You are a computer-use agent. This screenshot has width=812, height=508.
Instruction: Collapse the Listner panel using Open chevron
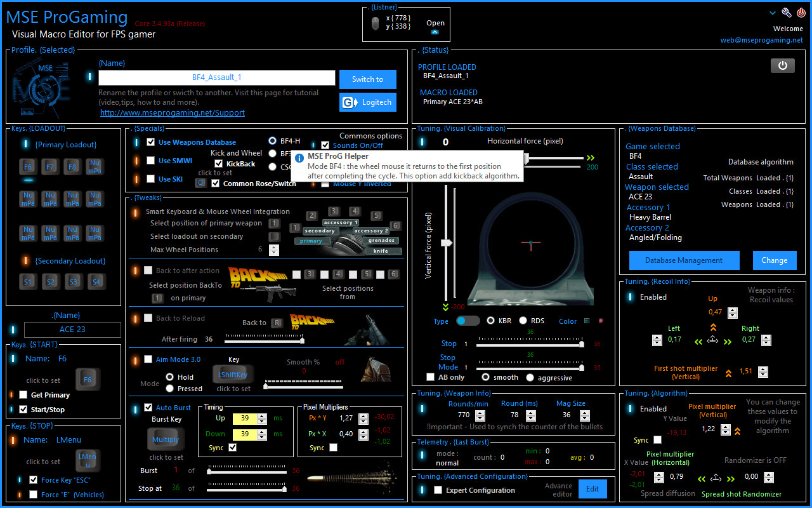435,32
